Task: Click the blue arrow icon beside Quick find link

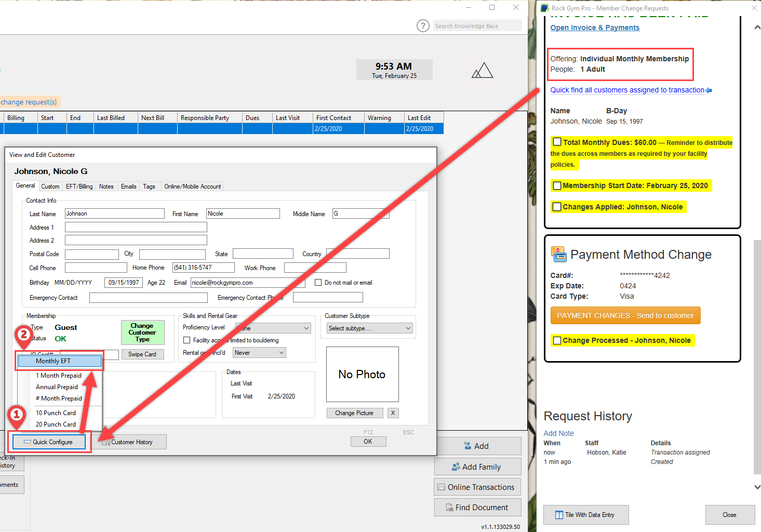Action: 709,90
